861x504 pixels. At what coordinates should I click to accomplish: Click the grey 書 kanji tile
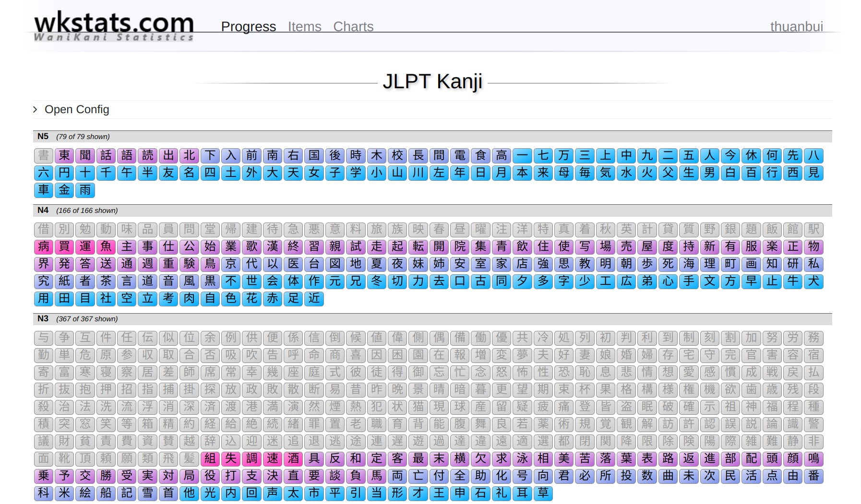tap(44, 155)
